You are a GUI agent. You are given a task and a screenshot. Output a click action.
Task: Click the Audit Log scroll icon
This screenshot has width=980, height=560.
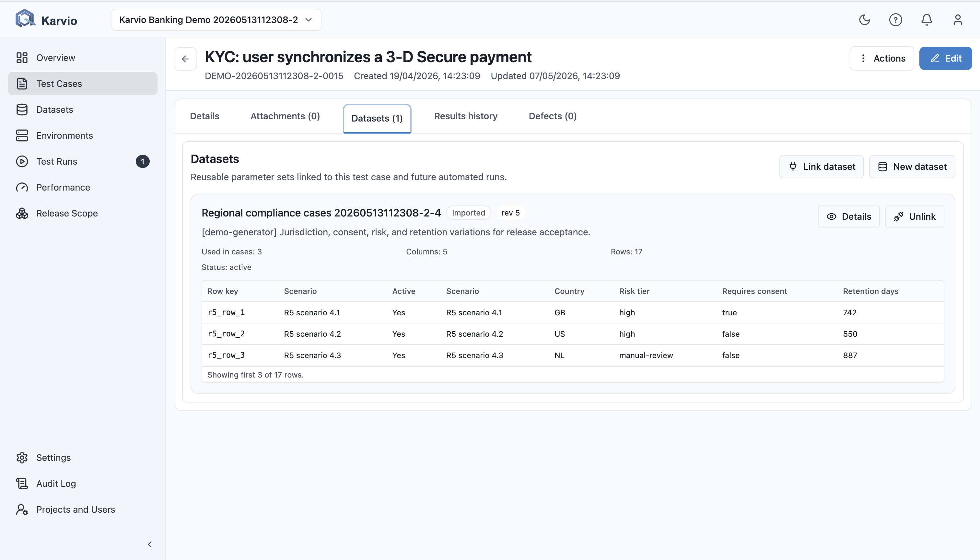coord(22,484)
